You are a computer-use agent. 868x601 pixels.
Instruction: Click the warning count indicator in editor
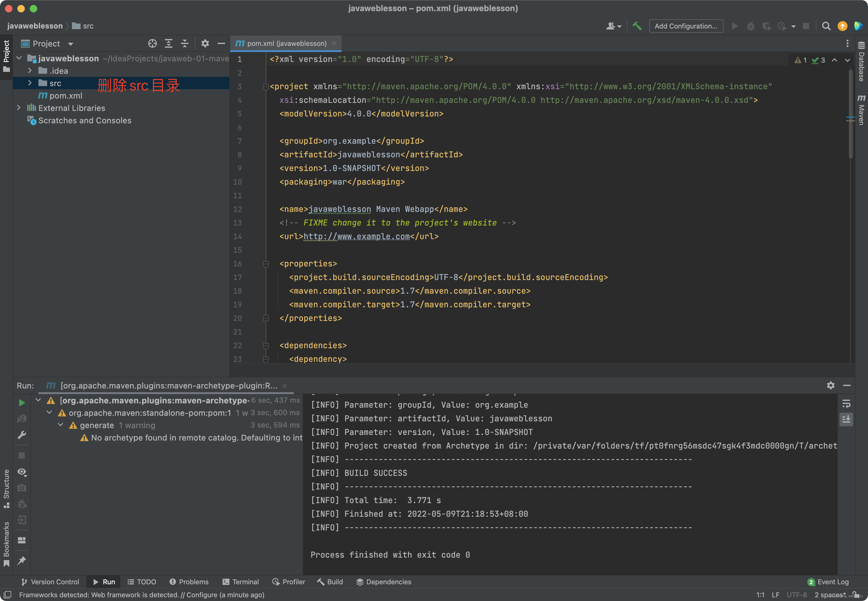pos(800,60)
